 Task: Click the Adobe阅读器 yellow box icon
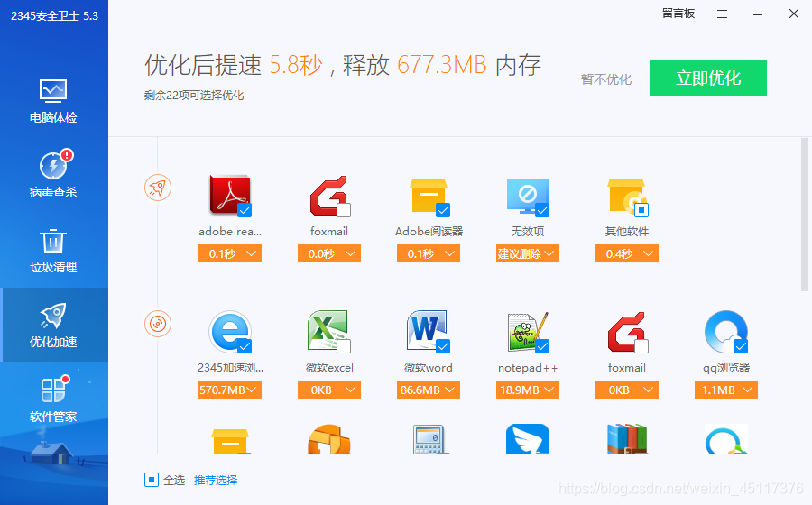(429, 197)
